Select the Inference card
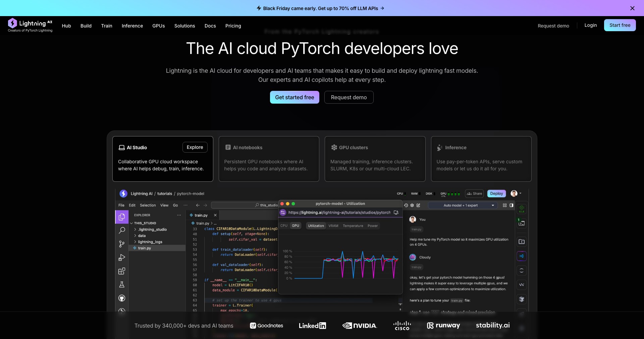 (x=481, y=159)
